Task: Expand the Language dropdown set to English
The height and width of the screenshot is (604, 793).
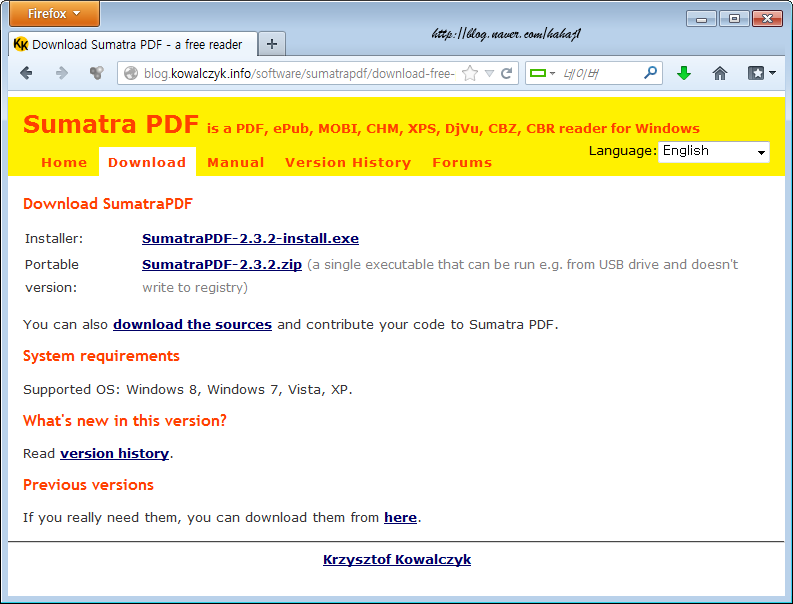Action: (x=714, y=151)
